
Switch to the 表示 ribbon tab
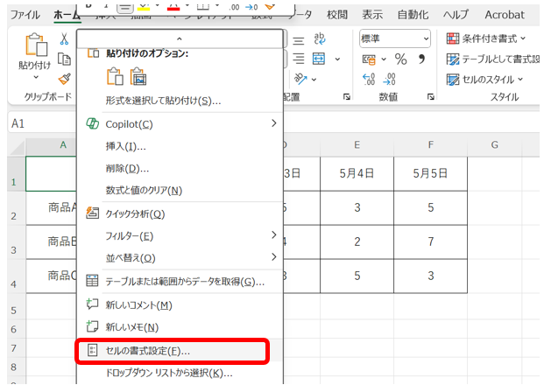372,15
